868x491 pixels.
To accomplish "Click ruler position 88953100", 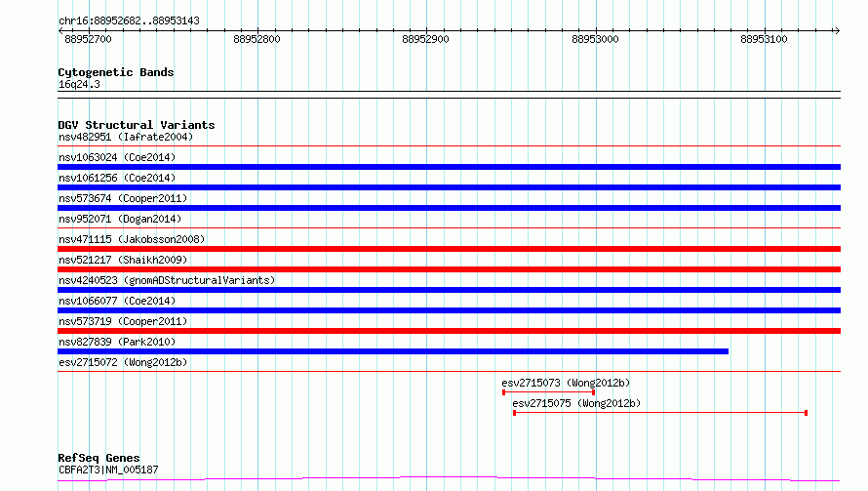I will (x=764, y=39).
